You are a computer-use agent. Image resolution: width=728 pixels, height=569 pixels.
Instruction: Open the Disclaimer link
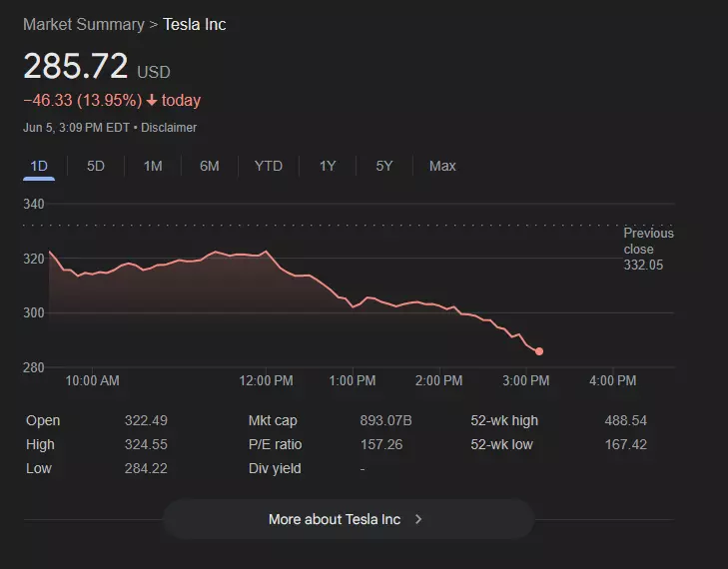tap(169, 128)
